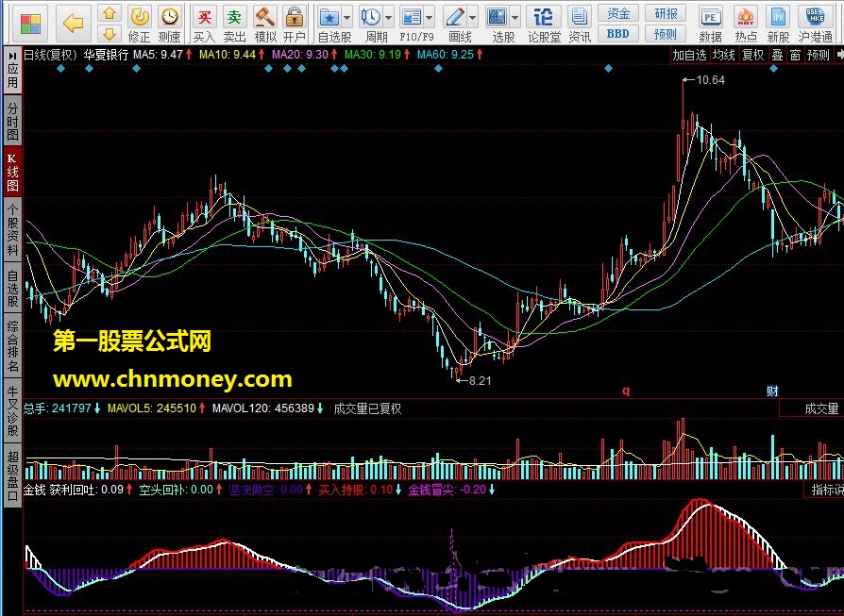844x616 pixels.
Task: Click the 买入持股: 0.10 indicator label
Action: click(356, 490)
